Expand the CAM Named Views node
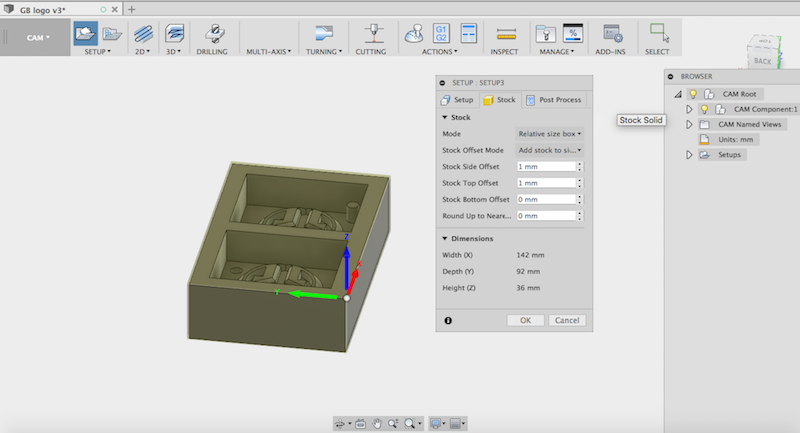The image size is (800, 433). pyautogui.click(x=689, y=124)
